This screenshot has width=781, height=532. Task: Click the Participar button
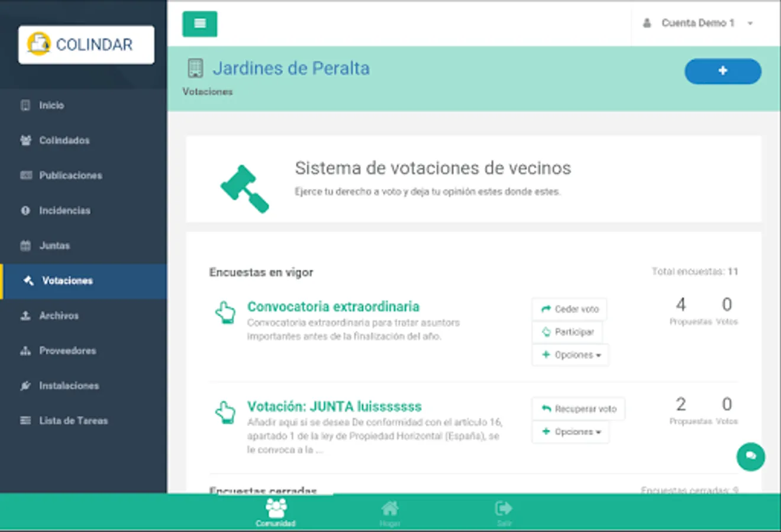567,332
